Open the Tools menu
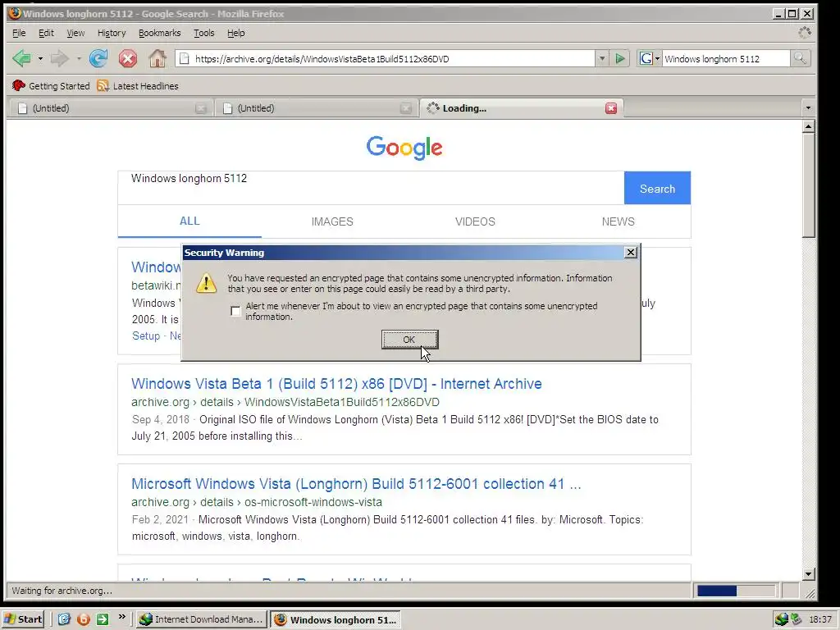This screenshot has width=840, height=630. [203, 33]
